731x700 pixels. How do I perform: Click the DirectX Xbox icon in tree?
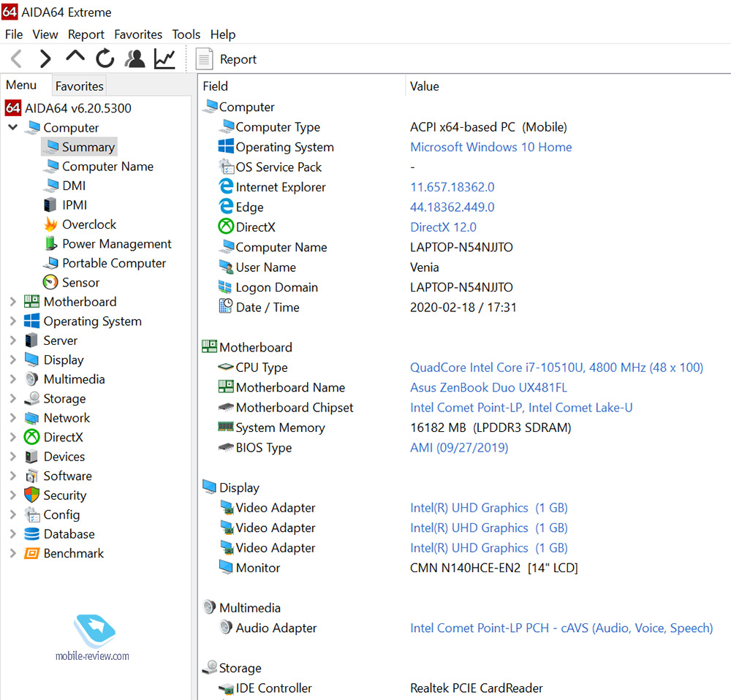31,437
